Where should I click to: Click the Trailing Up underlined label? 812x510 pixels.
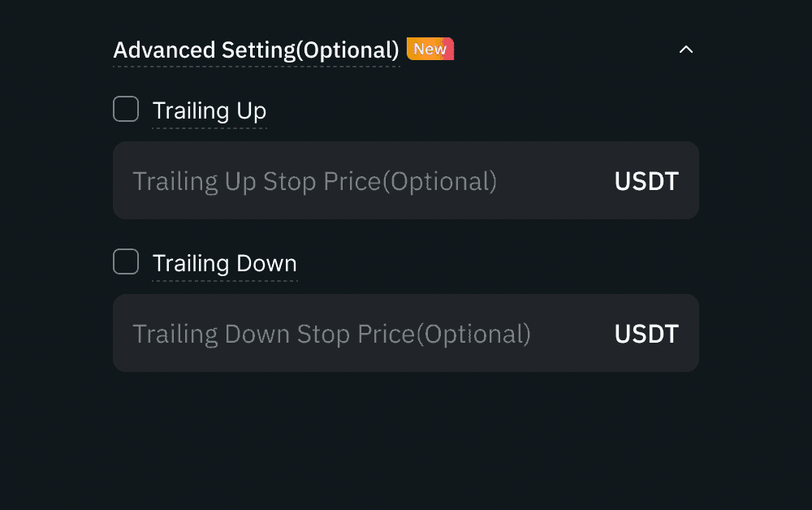click(209, 110)
